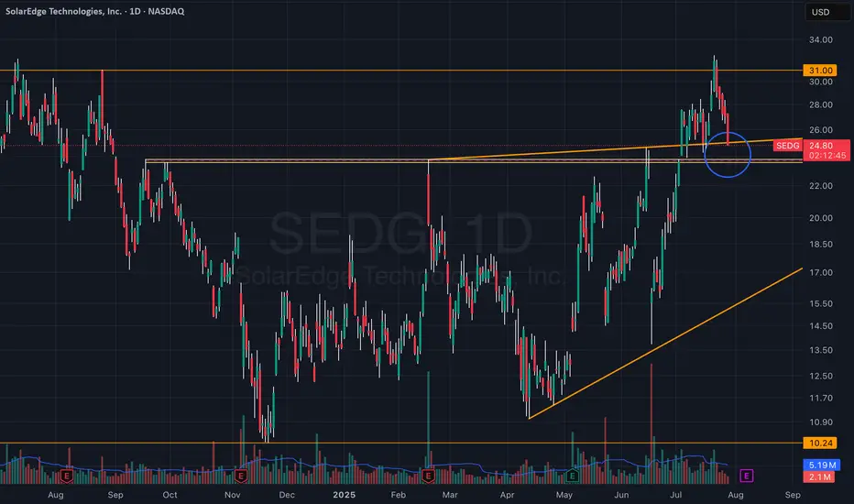Click the 34.00 price axis label
Screen dimensions: 854x504
coord(821,39)
